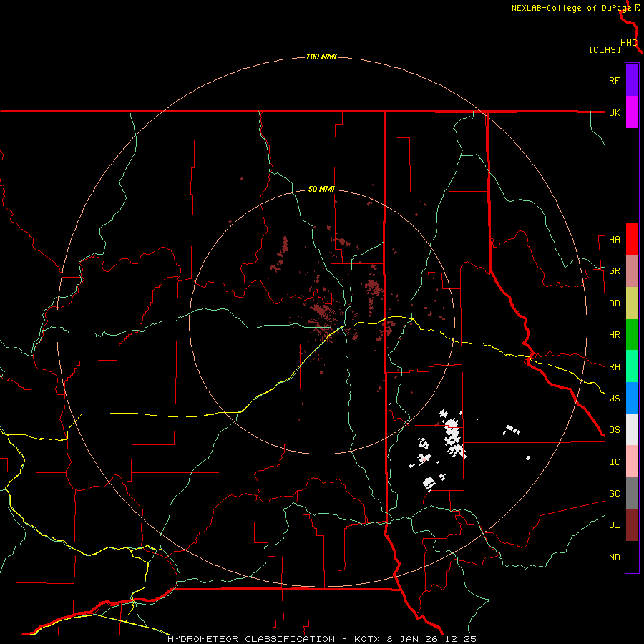Click the [CLAS] legend header

(x=605, y=50)
